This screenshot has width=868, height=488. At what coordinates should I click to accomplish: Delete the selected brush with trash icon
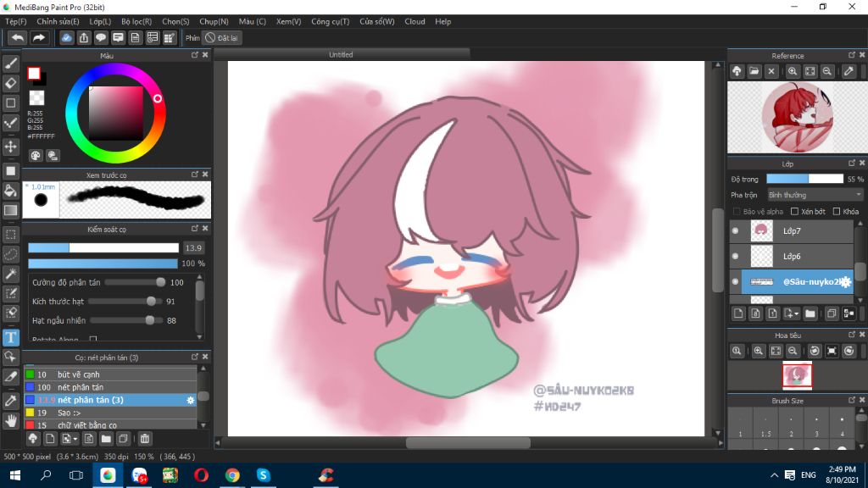(x=145, y=439)
